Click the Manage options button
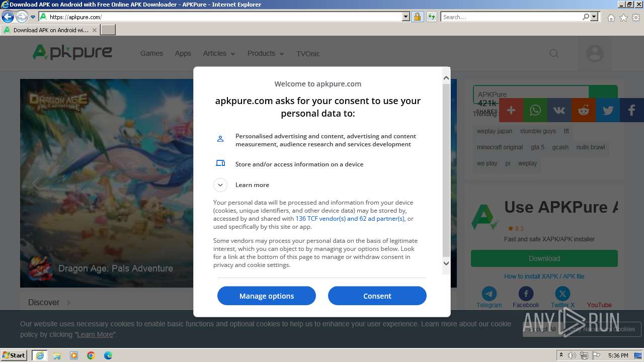Screen dimensions: 644x362 point(267,296)
